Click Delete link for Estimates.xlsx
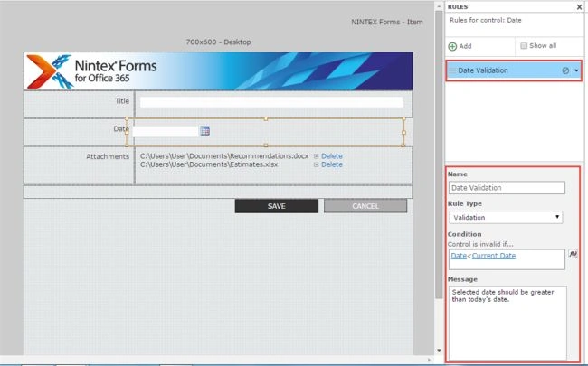Viewport: 588px width, 366px height. pos(332,164)
